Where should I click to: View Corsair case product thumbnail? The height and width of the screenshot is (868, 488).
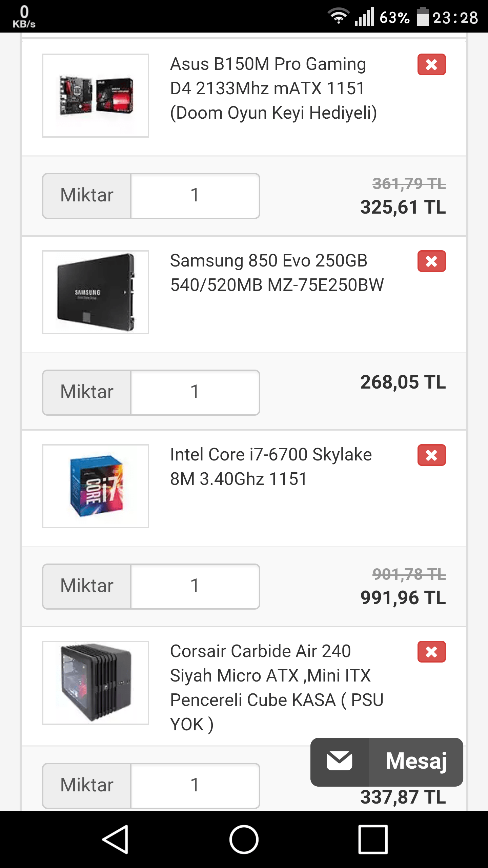(x=96, y=683)
